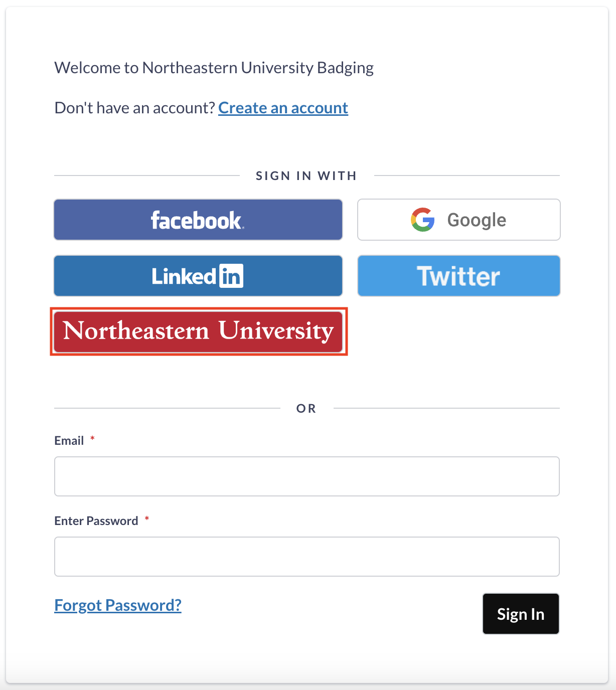Choose the Northeastern University sign-in button

(x=198, y=331)
